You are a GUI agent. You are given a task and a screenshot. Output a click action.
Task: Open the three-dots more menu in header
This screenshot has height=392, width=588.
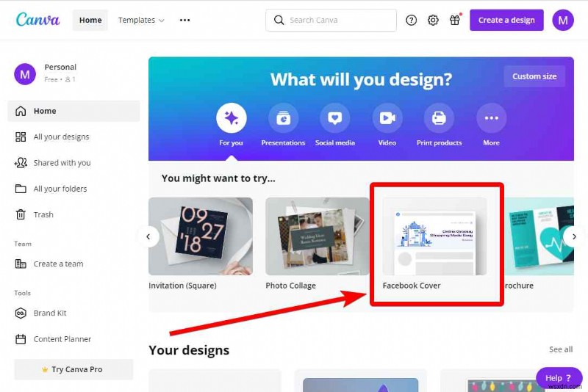(184, 21)
